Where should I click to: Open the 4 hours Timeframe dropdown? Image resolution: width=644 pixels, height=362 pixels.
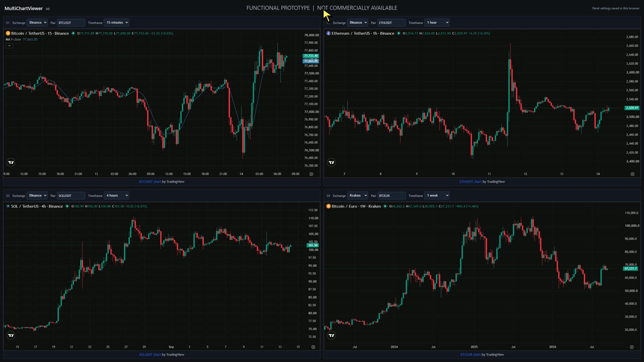117,196
